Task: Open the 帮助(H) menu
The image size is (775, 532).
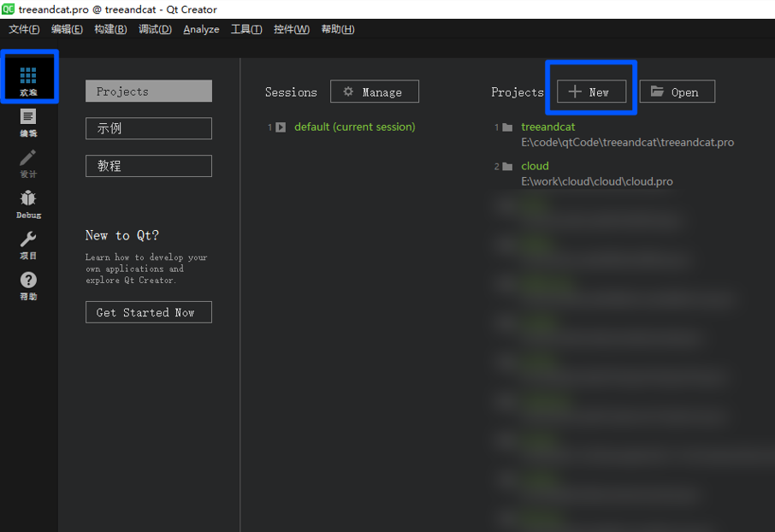Action: pyautogui.click(x=338, y=29)
